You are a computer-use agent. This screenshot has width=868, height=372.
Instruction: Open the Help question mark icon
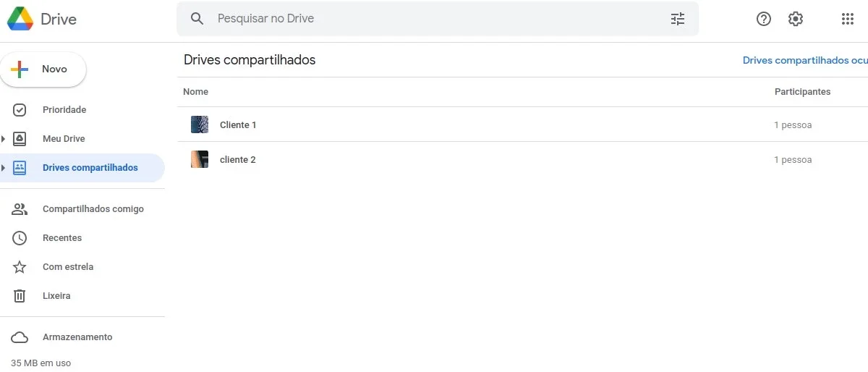pos(764,19)
